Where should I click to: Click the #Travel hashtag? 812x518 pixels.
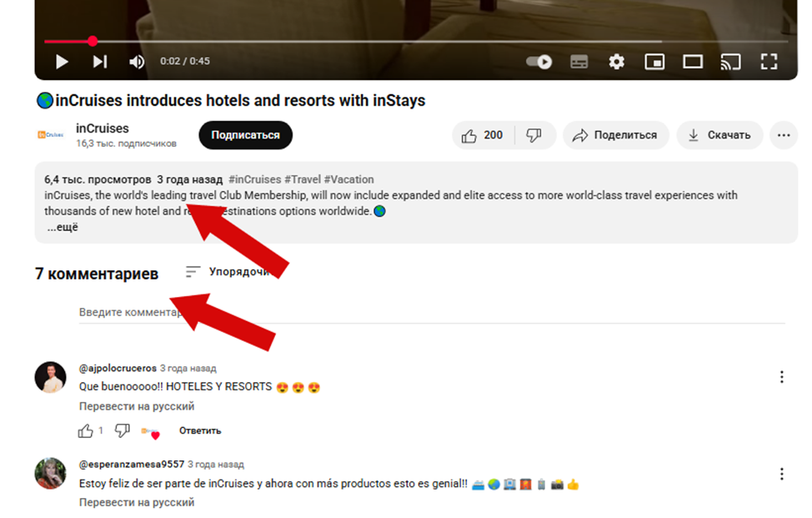click(303, 179)
